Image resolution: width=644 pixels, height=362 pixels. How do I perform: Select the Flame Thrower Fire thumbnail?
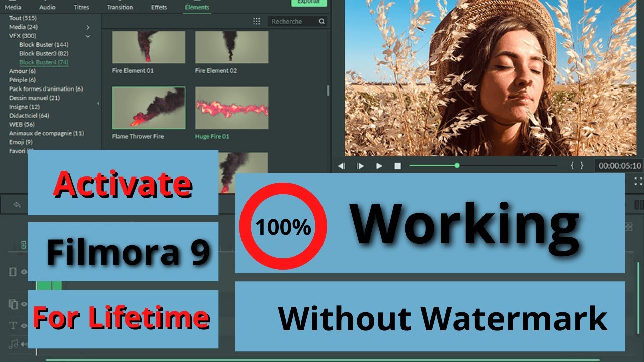[x=148, y=108]
